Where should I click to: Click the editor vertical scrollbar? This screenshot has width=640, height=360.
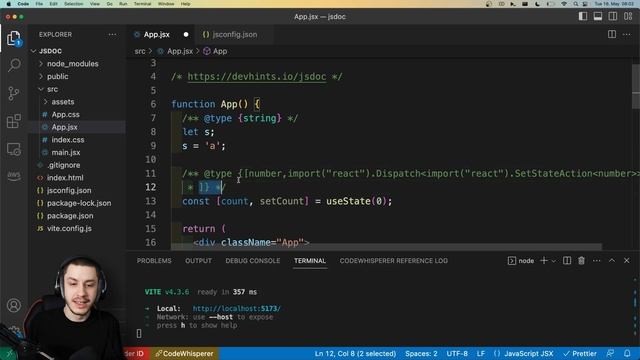pos(636,87)
